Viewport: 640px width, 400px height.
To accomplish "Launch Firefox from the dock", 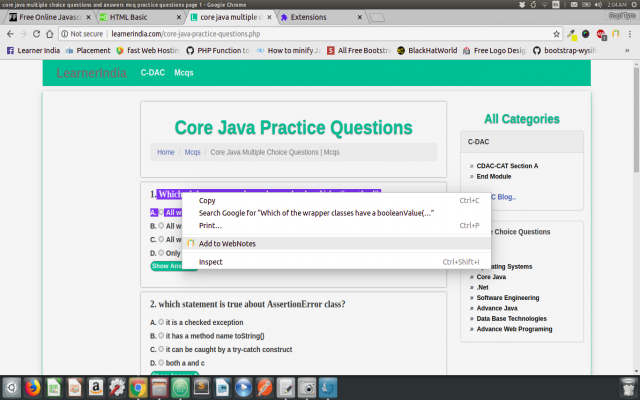I will point(32,387).
